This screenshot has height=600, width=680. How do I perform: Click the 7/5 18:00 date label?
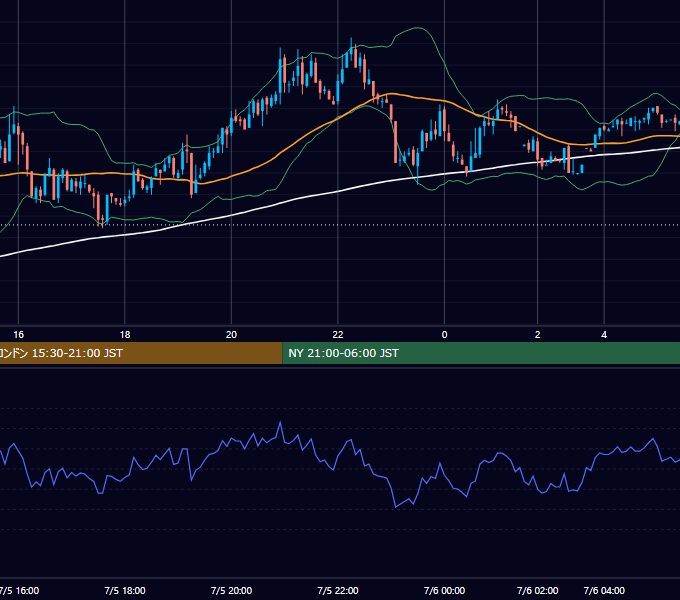coord(125,590)
